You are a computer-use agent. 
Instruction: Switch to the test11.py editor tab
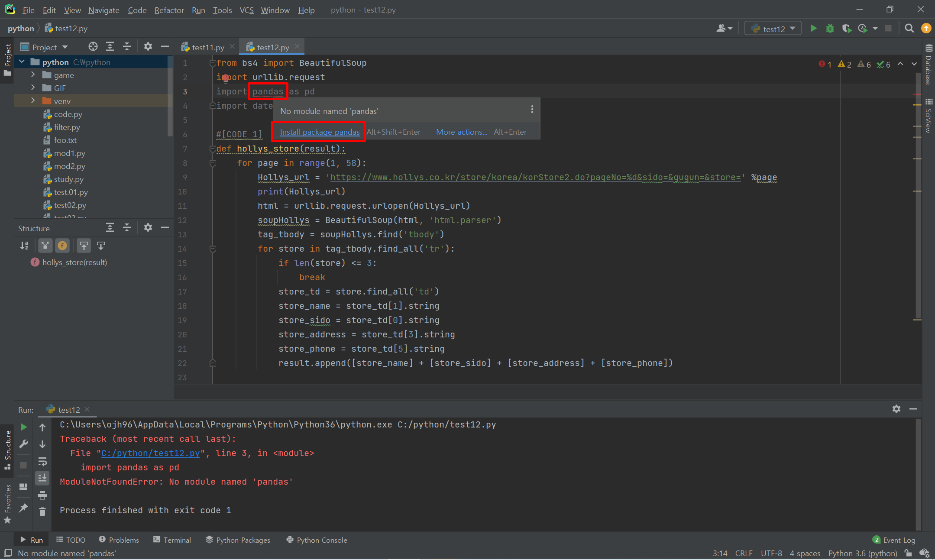208,47
